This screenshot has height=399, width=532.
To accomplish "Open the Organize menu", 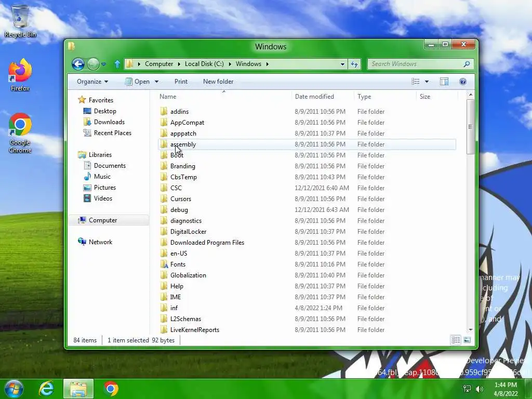I will coord(92,82).
